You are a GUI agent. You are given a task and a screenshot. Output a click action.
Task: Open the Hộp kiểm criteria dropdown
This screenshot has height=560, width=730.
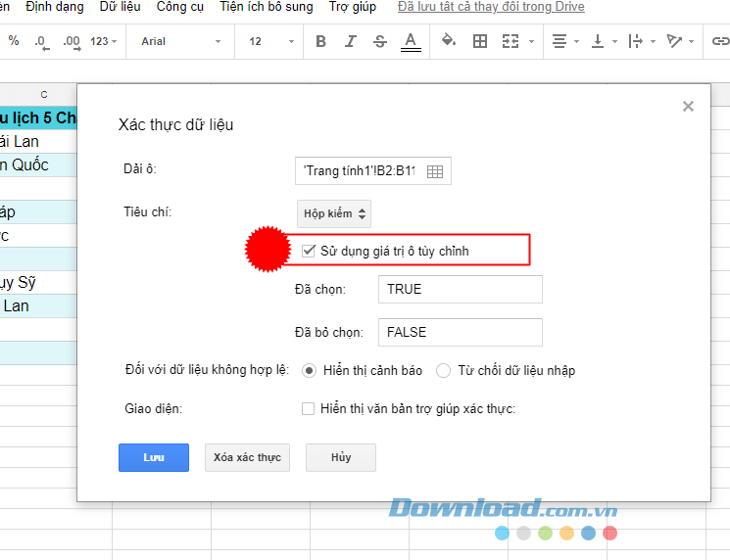[334, 213]
